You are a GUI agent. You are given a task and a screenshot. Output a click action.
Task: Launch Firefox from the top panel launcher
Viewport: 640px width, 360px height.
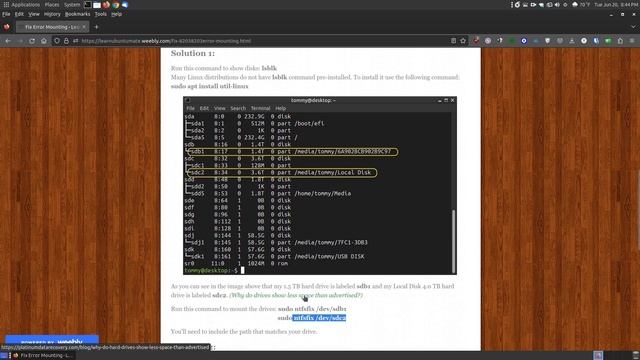[x=107, y=5]
